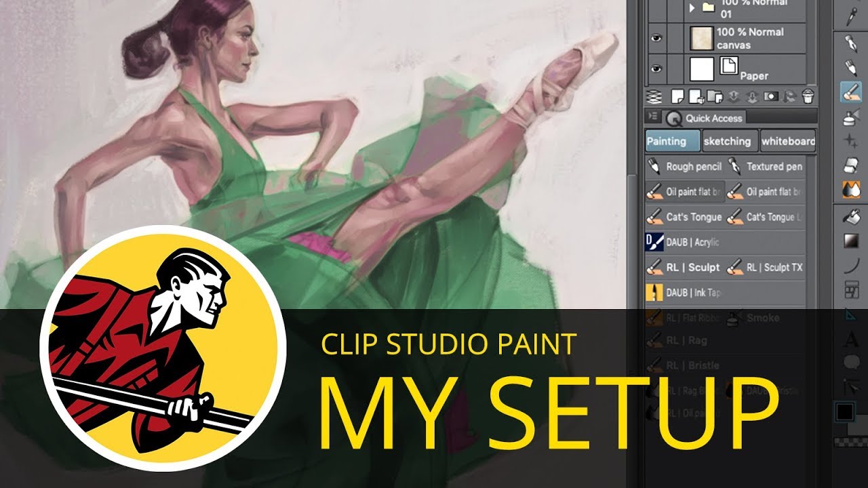Choose the first Cat's Tongue brush
Screen dimensions: 868x488
(685, 217)
